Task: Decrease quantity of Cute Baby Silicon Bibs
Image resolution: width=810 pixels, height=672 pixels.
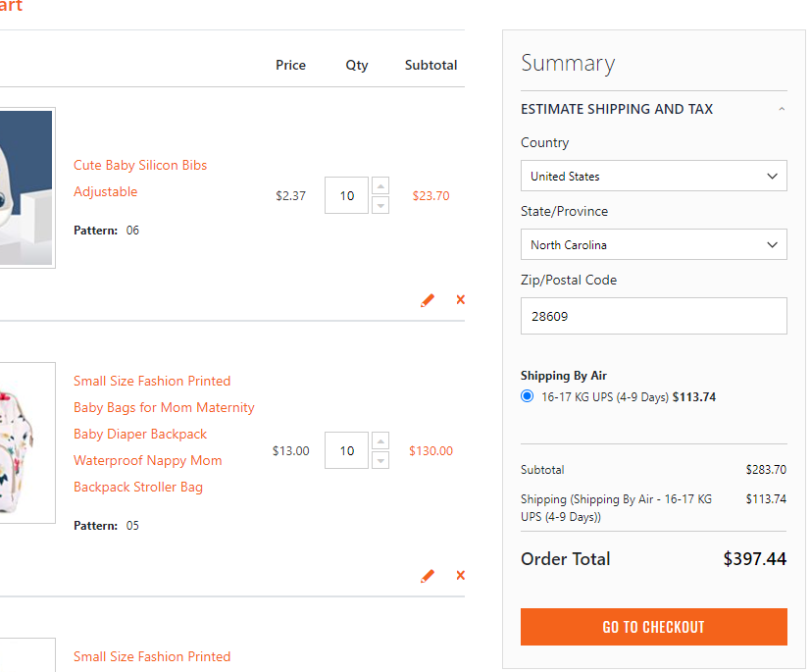Action: (380, 204)
